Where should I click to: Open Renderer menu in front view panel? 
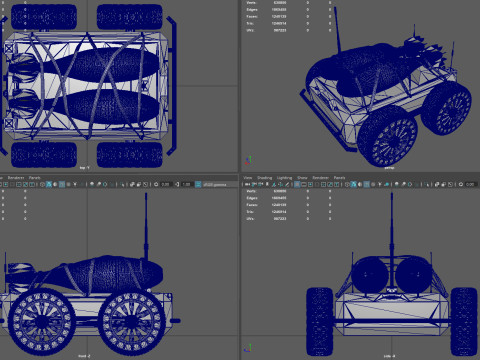click(16, 178)
